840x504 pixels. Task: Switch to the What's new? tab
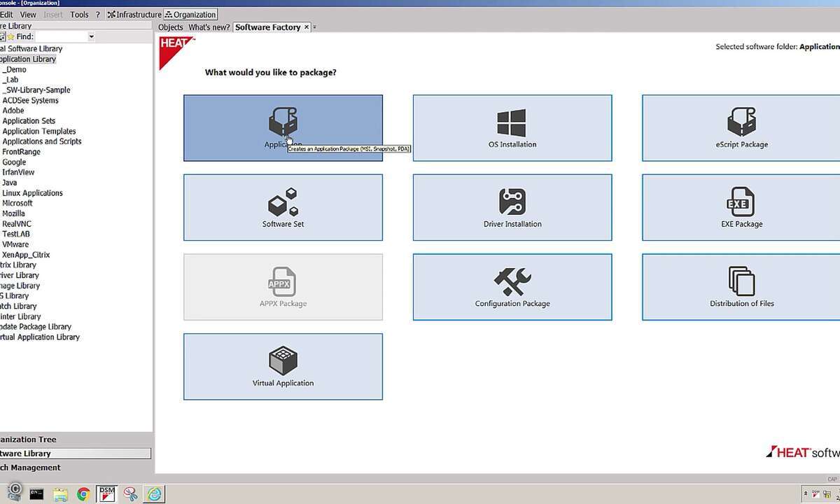click(209, 27)
